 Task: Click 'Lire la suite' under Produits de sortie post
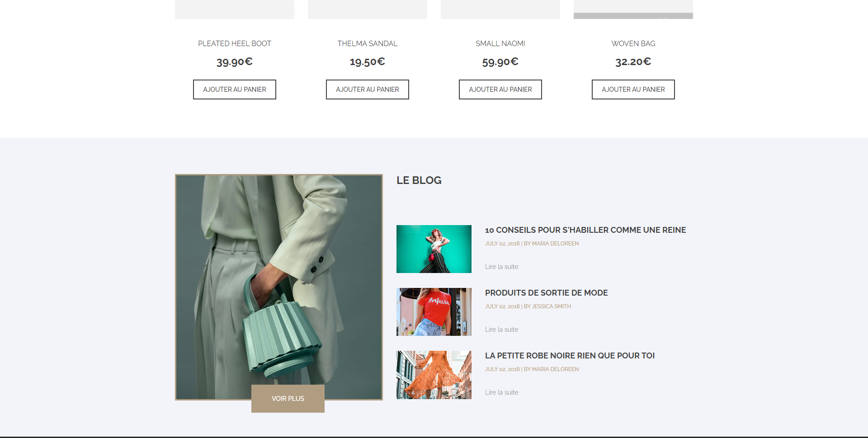pos(501,330)
